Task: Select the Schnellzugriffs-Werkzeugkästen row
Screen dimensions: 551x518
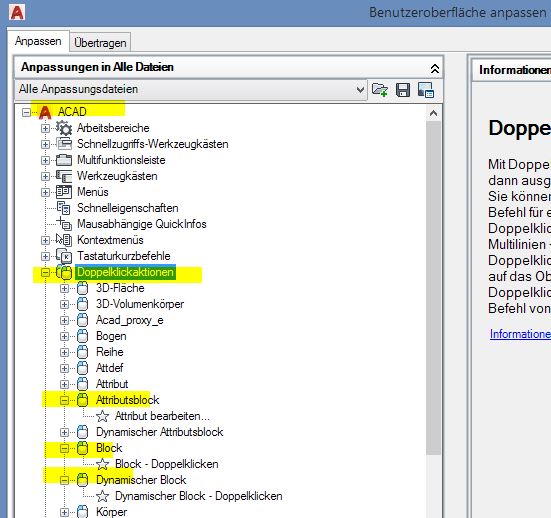Action: (153, 144)
